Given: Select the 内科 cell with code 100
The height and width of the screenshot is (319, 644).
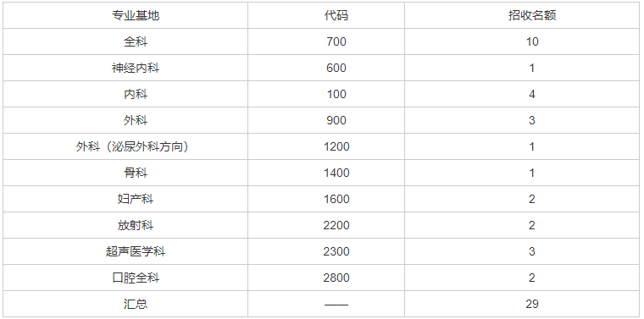Looking at the screenshot, I should 136,94.
